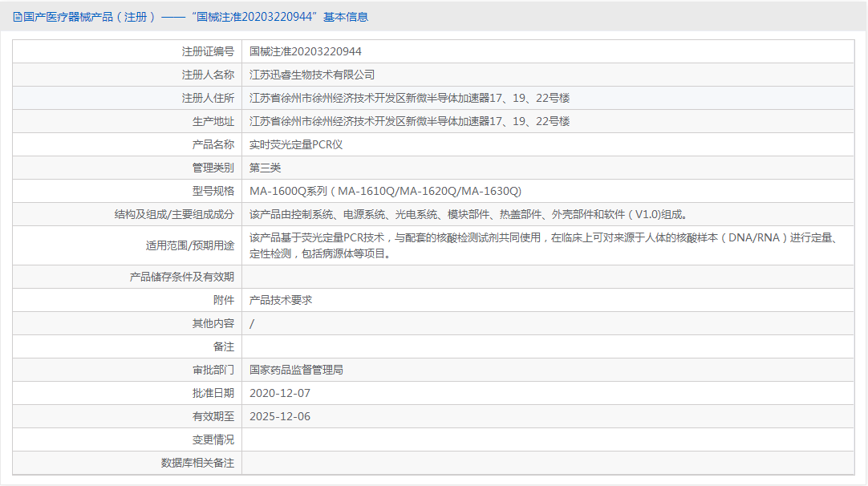This screenshot has height=486, width=868.
Task: Click the empty 变更情况 row
Action: (481, 439)
